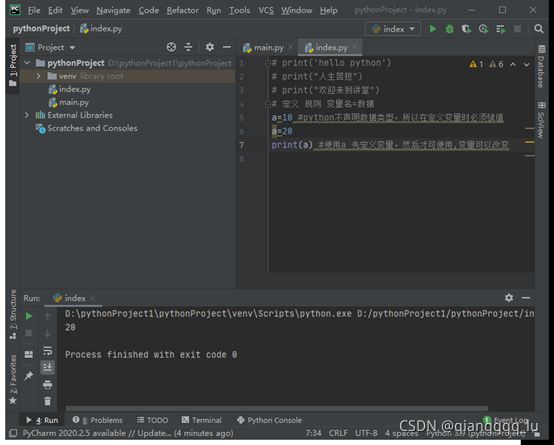Toggle scroll to end in Run console

[x=47, y=367]
